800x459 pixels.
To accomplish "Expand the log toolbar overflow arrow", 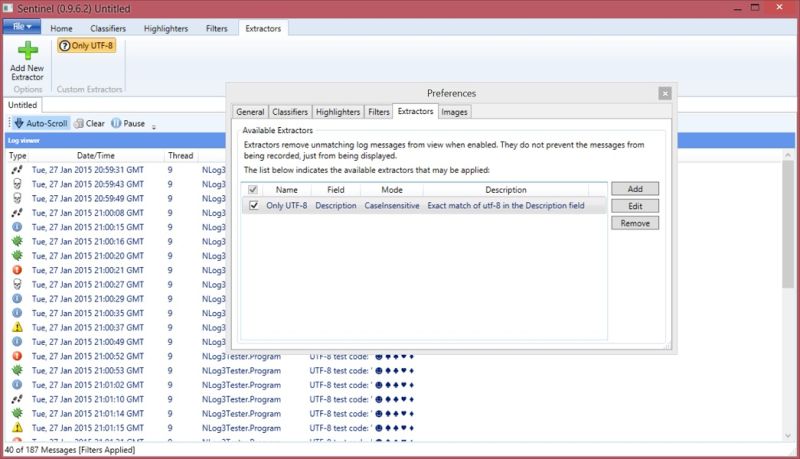I will (154, 126).
